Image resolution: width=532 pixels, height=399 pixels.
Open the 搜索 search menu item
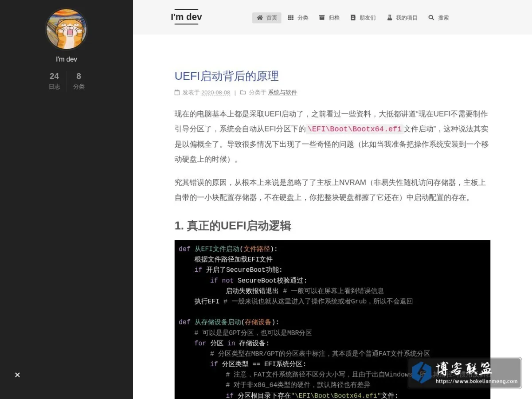click(438, 18)
